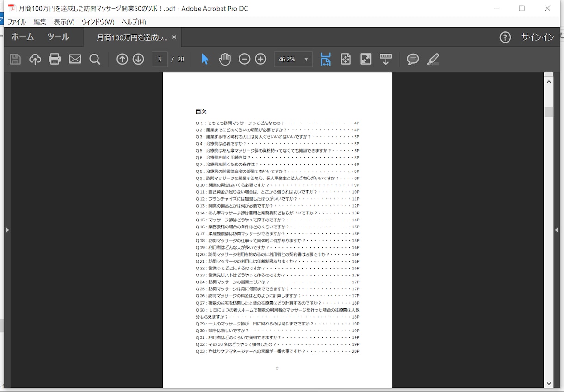564x392 pixels.
Task: Click the Q25 月に何回まで line
Action: click(277, 289)
